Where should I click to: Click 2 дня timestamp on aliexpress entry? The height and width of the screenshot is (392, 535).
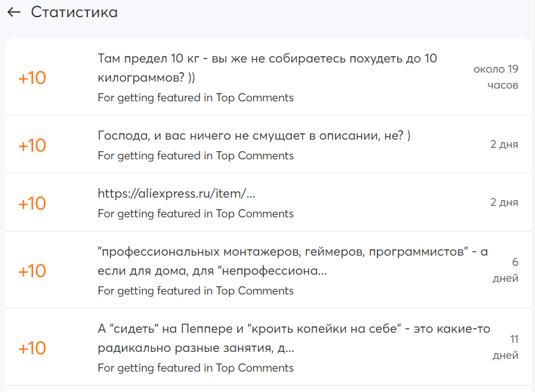tap(504, 203)
